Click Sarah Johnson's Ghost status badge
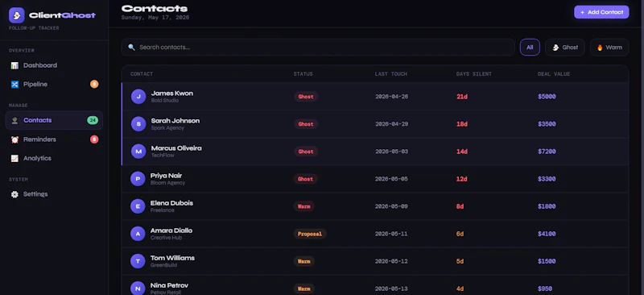 pos(306,124)
